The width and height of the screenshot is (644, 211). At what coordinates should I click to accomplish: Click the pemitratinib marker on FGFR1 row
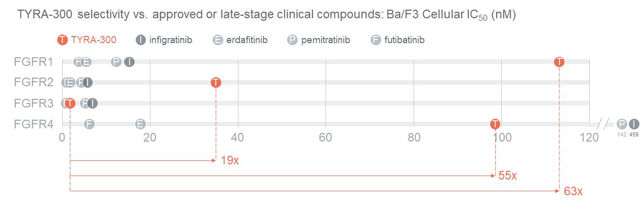116,62
